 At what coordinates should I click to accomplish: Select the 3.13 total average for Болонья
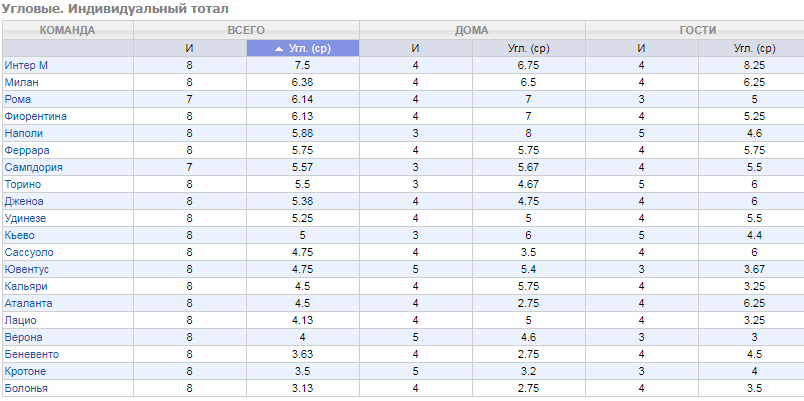coord(303,388)
